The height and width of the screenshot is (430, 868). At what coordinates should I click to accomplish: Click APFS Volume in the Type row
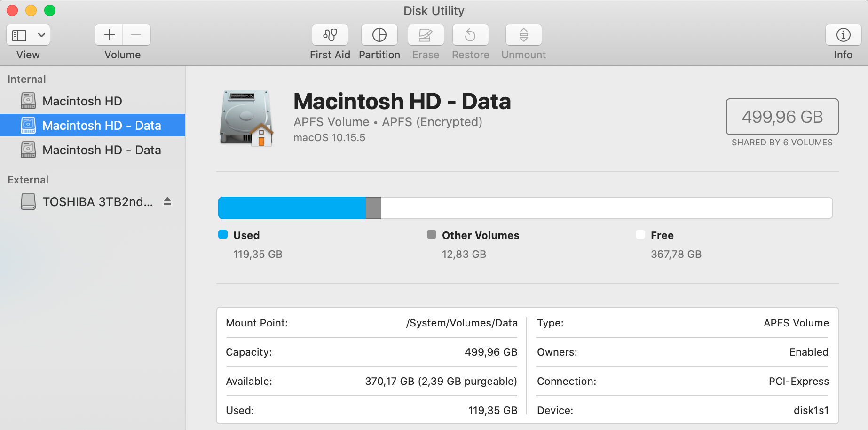[796, 323]
